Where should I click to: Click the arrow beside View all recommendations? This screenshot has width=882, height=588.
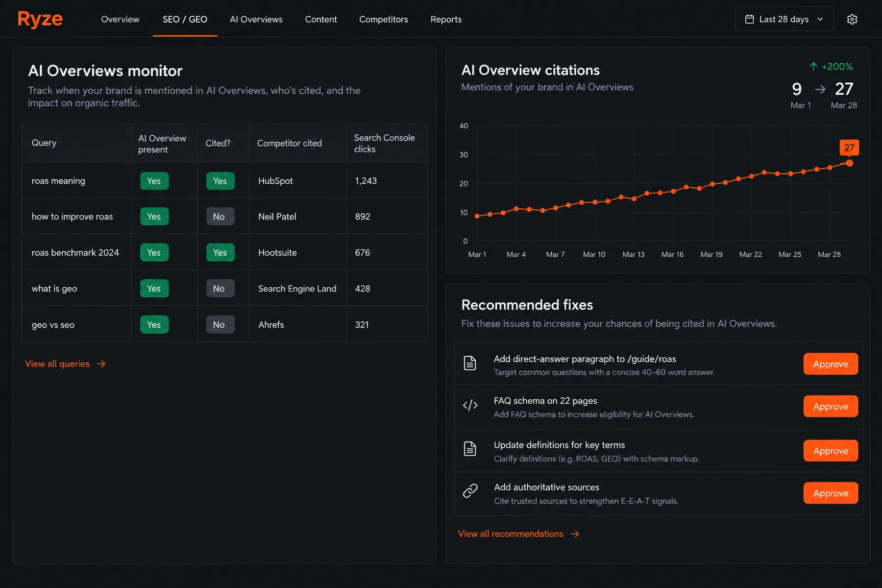[575, 534]
